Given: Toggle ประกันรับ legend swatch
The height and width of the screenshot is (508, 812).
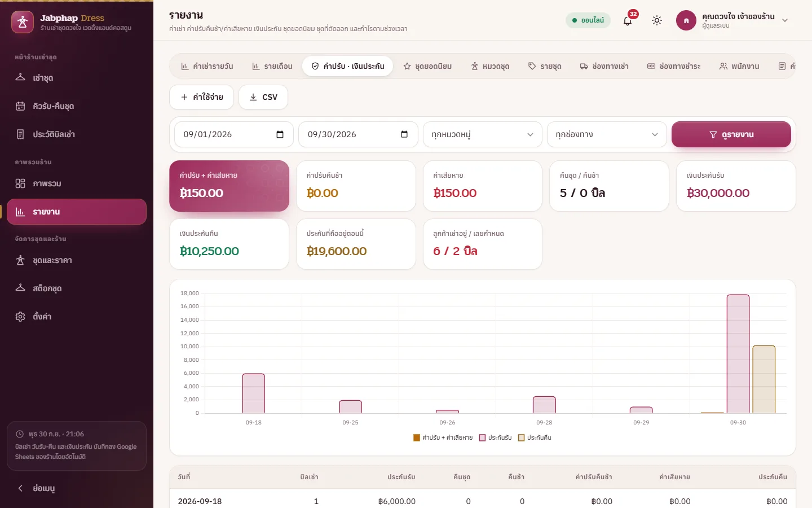Looking at the screenshot, I should pos(482,438).
